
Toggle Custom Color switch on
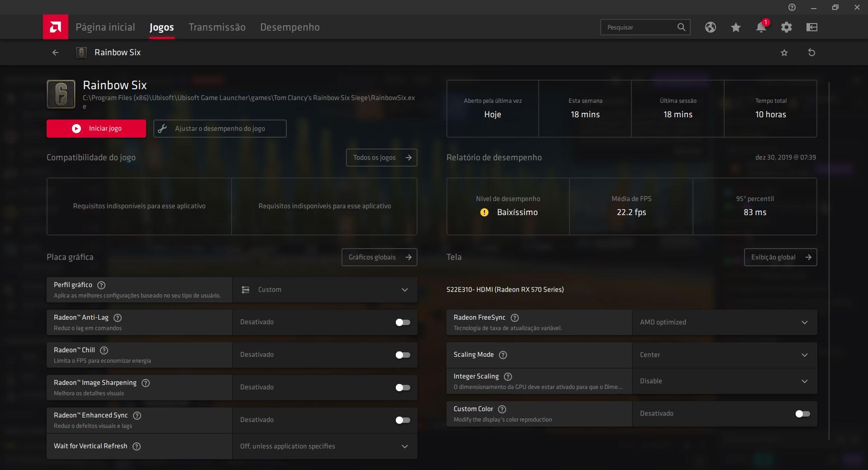click(x=802, y=414)
